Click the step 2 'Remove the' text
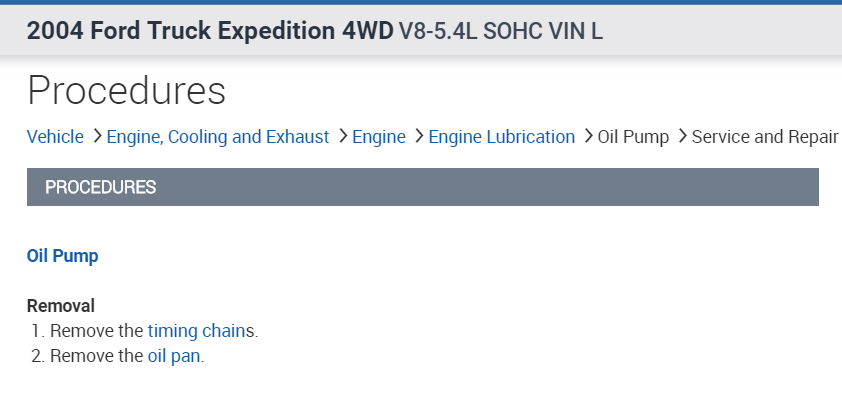842x402 pixels. tap(96, 356)
